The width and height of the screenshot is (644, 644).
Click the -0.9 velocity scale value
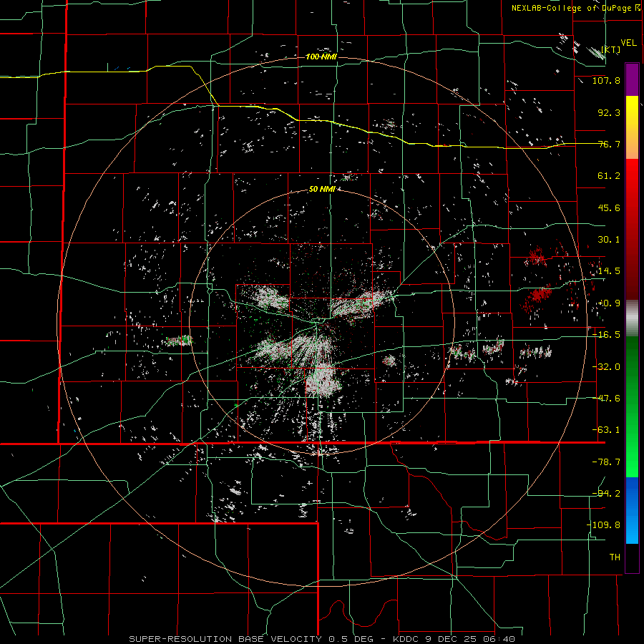609,303
